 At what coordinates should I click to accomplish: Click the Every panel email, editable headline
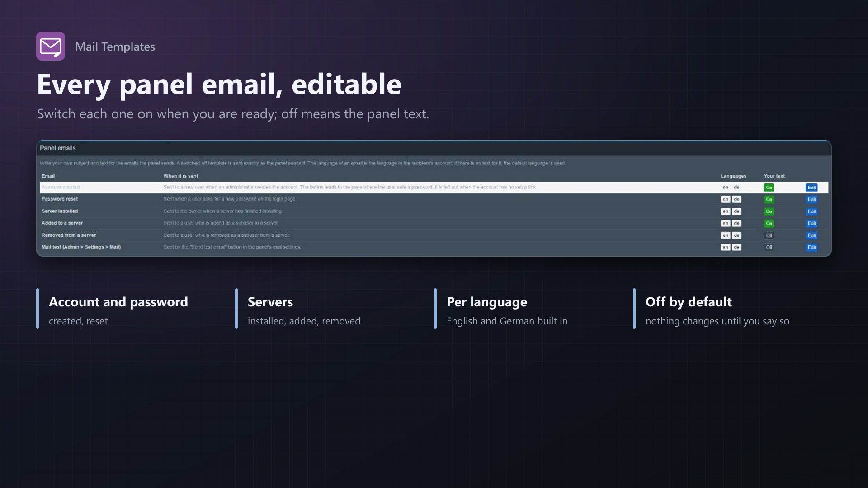[219, 84]
